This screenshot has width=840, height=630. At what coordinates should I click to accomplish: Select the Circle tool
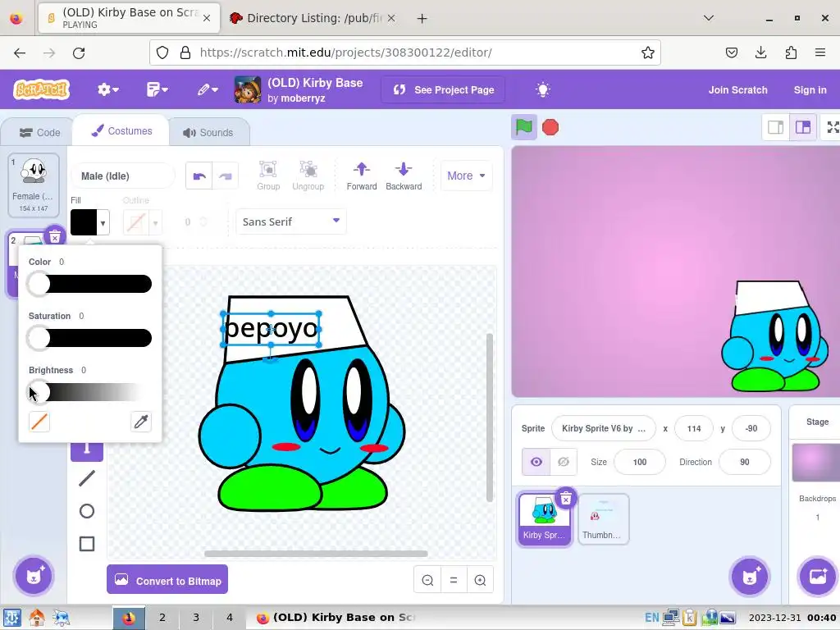pyautogui.click(x=87, y=511)
